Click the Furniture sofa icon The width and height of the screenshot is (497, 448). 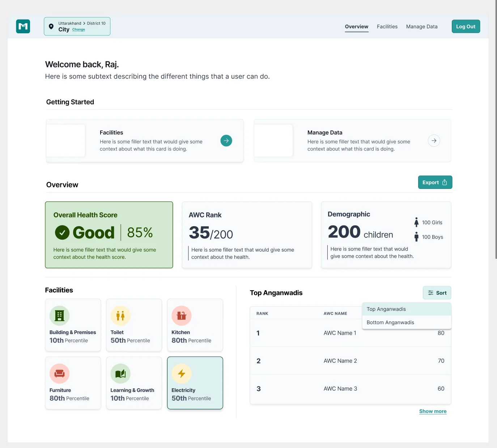pos(60,373)
